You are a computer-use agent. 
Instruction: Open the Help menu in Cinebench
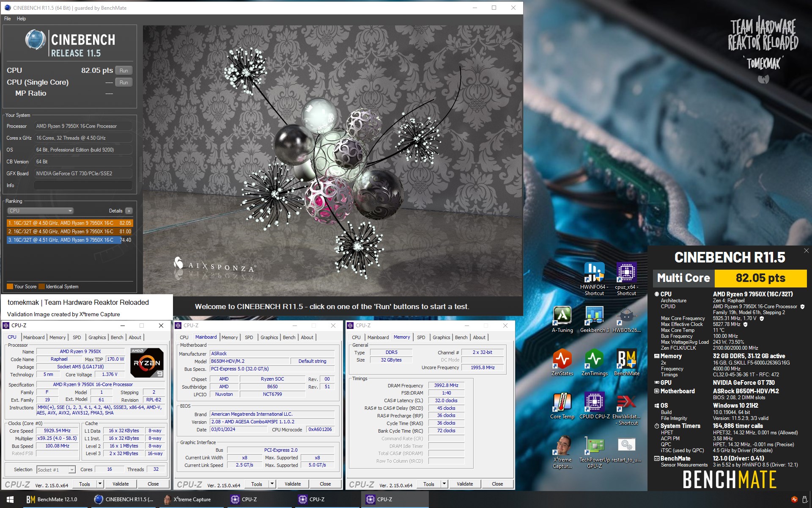pos(21,19)
